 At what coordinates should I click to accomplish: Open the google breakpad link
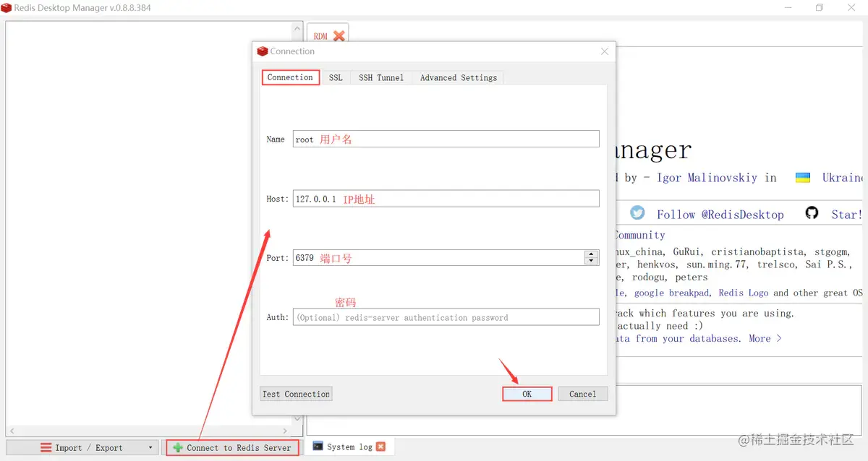[x=673, y=293]
